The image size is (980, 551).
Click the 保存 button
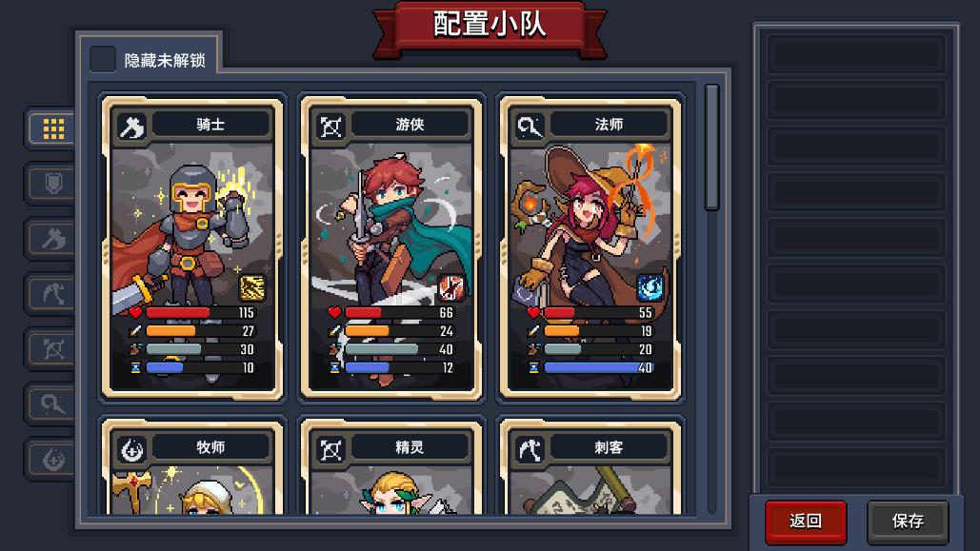[x=908, y=521]
